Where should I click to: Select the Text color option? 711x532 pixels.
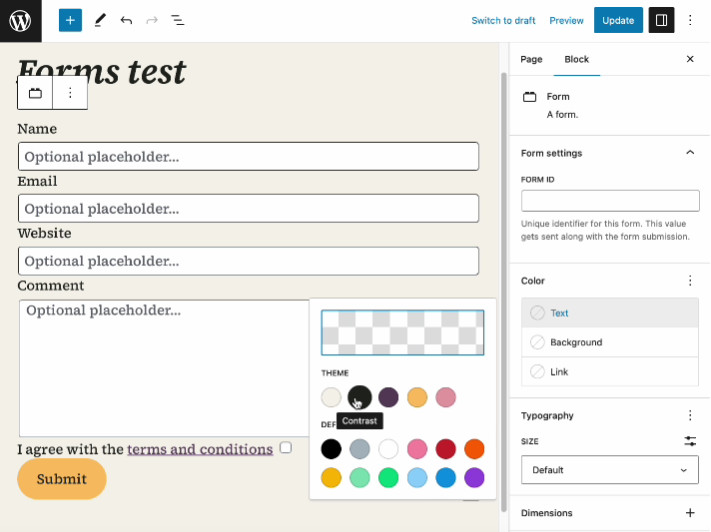[x=609, y=312]
